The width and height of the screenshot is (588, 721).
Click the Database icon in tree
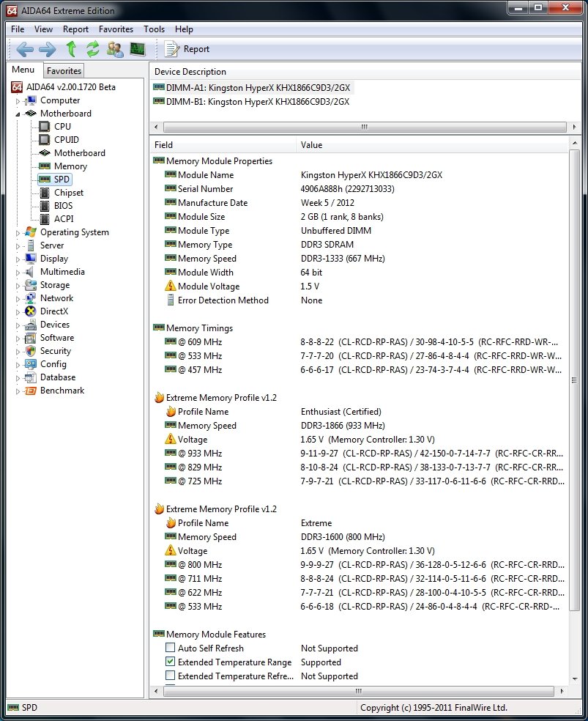pos(31,377)
